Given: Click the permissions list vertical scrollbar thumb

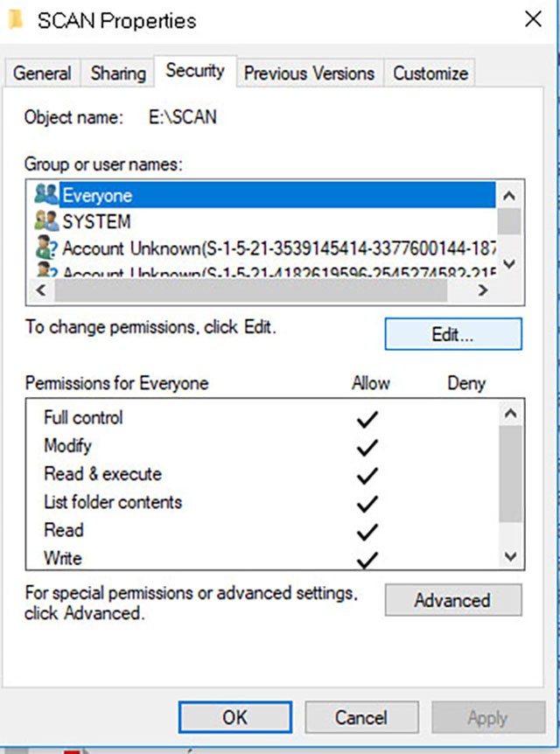Looking at the screenshot, I should click(x=510, y=473).
